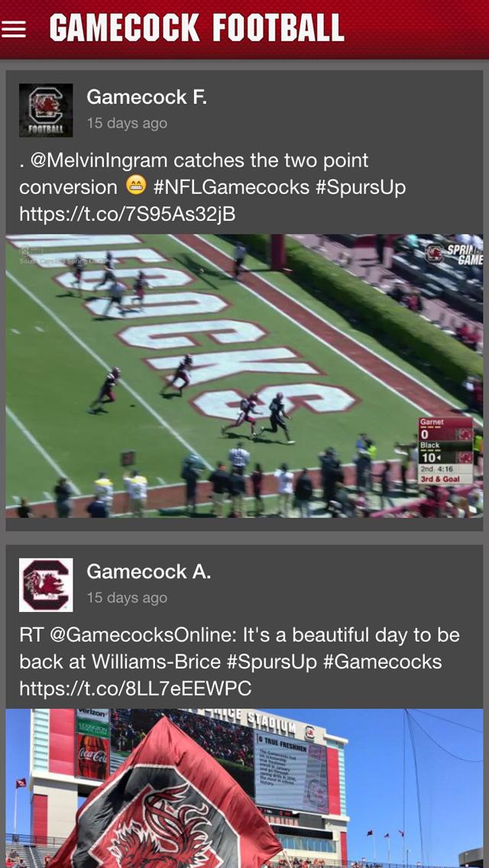The image size is (489, 868).
Task: Open the hamburger navigation menu
Action: click(15, 29)
